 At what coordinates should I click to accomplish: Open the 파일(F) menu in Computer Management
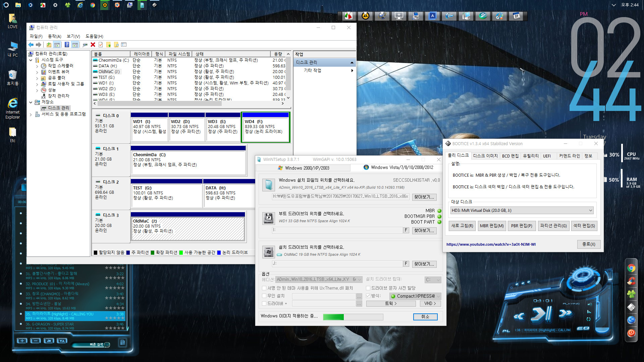click(x=36, y=36)
